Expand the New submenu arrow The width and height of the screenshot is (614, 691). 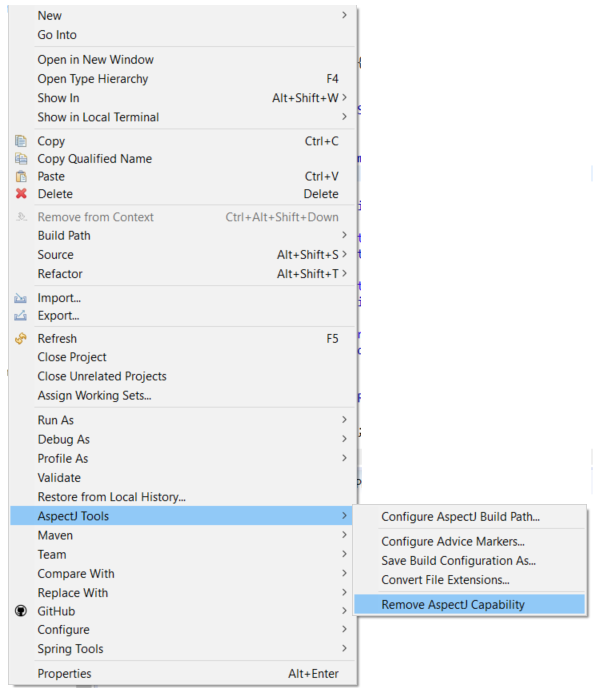(x=344, y=15)
